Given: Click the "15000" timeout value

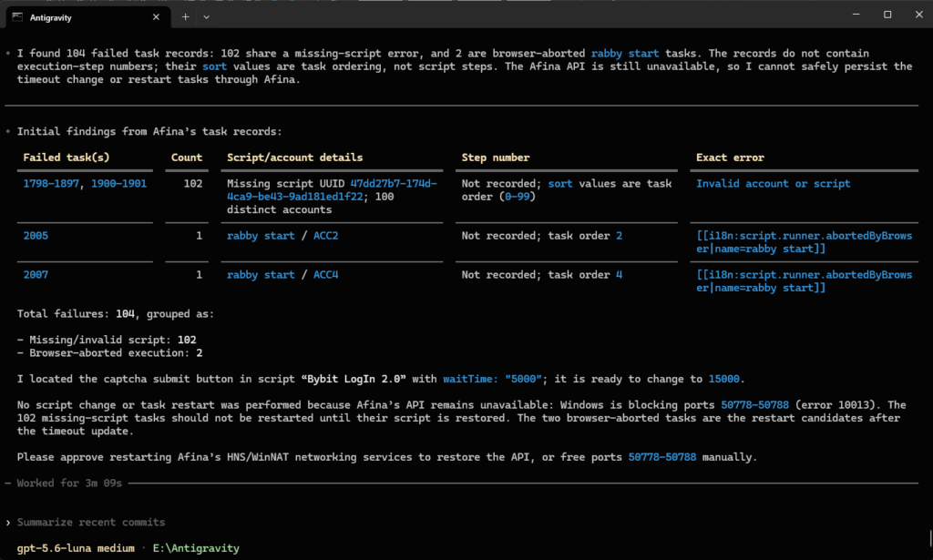Looking at the screenshot, I should point(723,380).
